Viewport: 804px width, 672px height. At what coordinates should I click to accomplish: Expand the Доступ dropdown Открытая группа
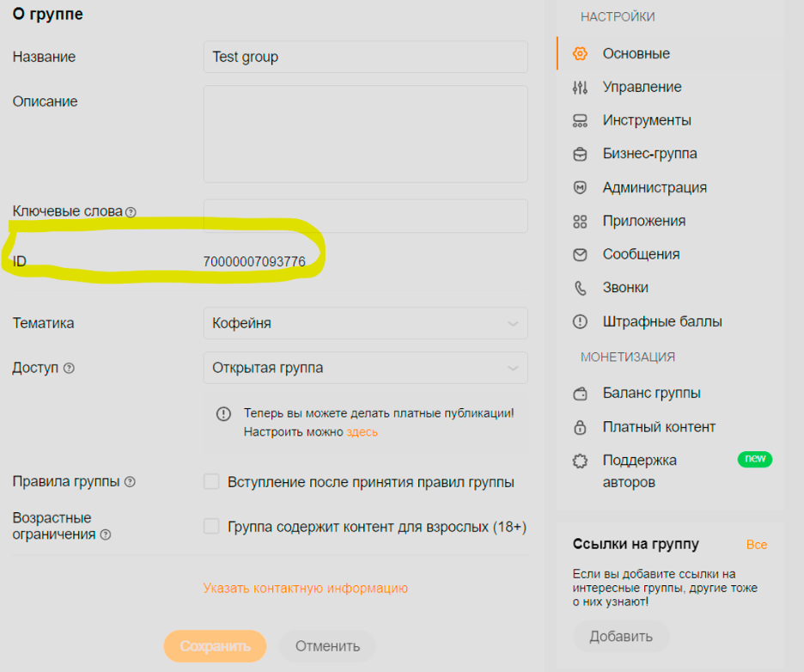point(365,368)
